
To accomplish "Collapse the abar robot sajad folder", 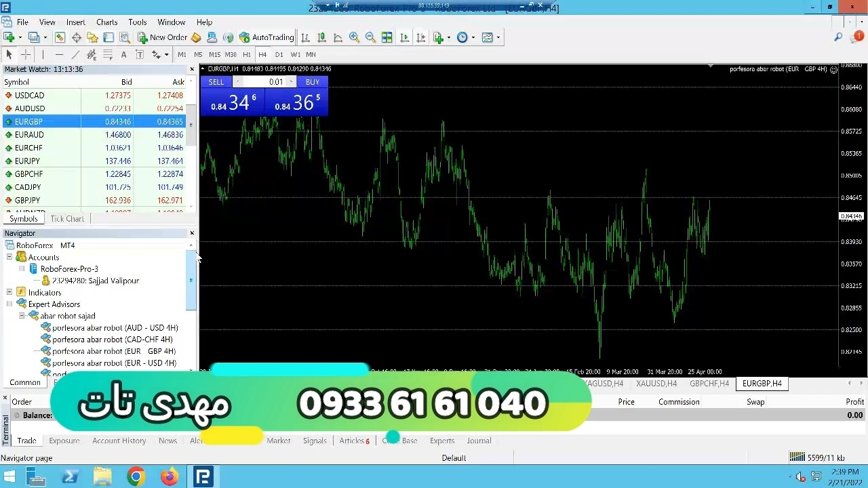I will pyautogui.click(x=22, y=316).
